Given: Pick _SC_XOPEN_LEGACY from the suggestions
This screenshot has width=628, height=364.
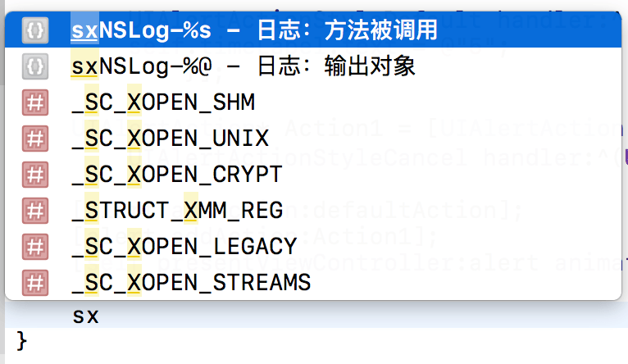Looking at the screenshot, I should click(x=313, y=246).
